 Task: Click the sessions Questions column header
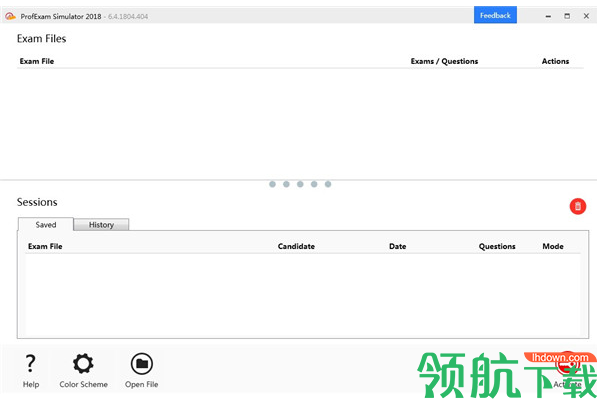(x=497, y=246)
